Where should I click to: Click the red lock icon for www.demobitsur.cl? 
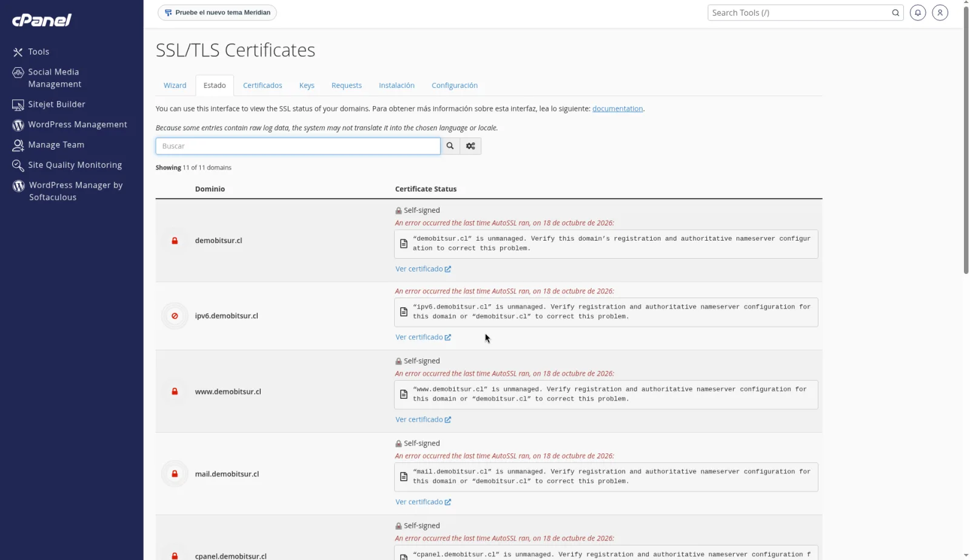[x=175, y=392]
